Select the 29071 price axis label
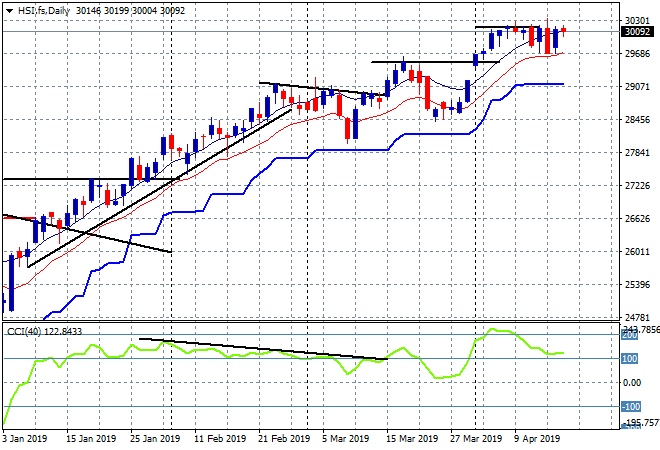This screenshot has height=450, width=660. (x=637, y=87)
